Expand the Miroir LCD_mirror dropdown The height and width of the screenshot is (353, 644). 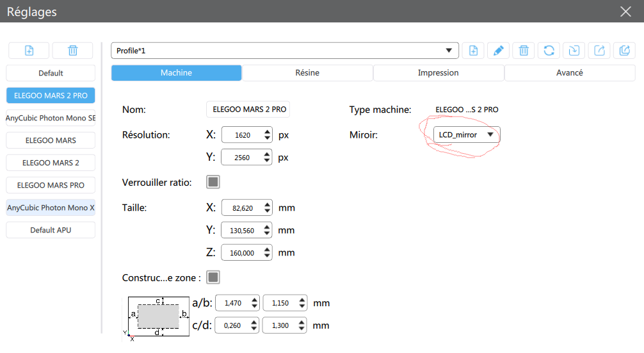(467, 135)
